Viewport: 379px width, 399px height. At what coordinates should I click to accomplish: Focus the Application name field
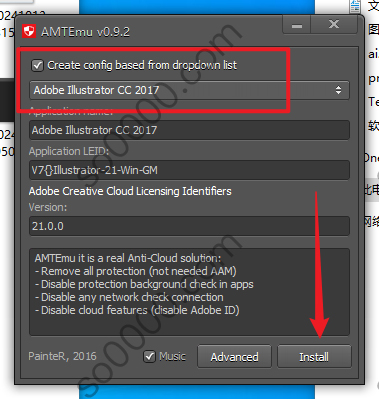189,130
